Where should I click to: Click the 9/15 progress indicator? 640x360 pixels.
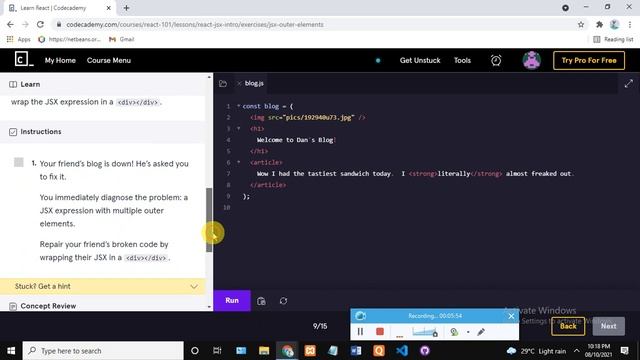tap(320, 326)
